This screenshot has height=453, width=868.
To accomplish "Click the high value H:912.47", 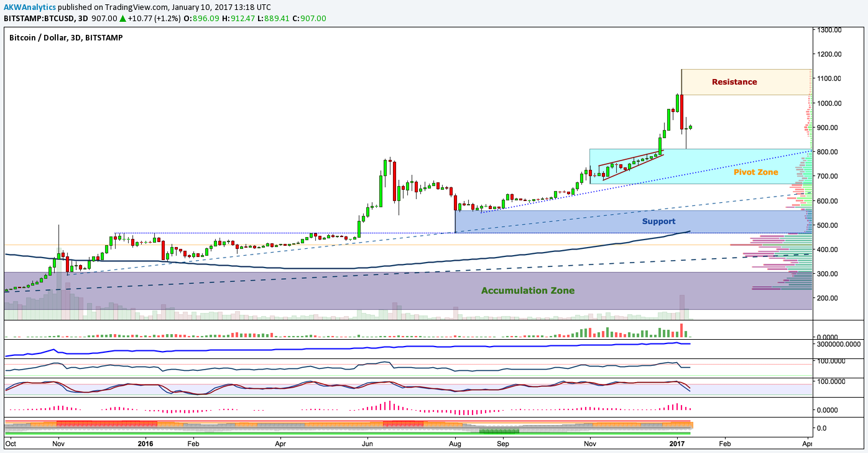I will click(x=239, y=19).
